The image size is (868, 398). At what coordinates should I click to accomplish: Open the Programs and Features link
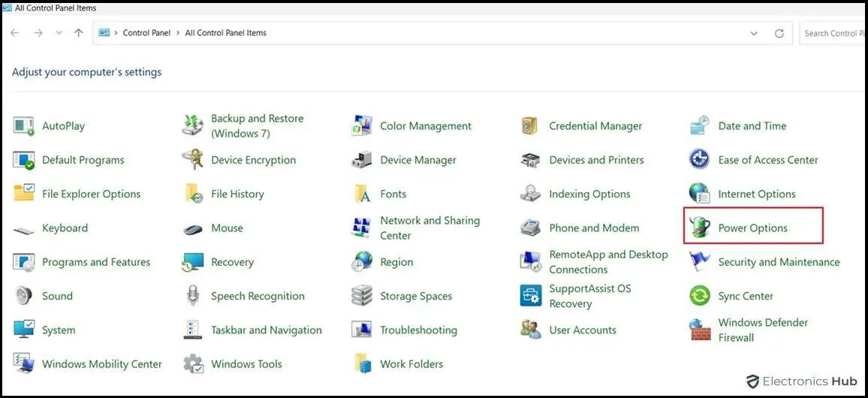[x=96, y=262]
